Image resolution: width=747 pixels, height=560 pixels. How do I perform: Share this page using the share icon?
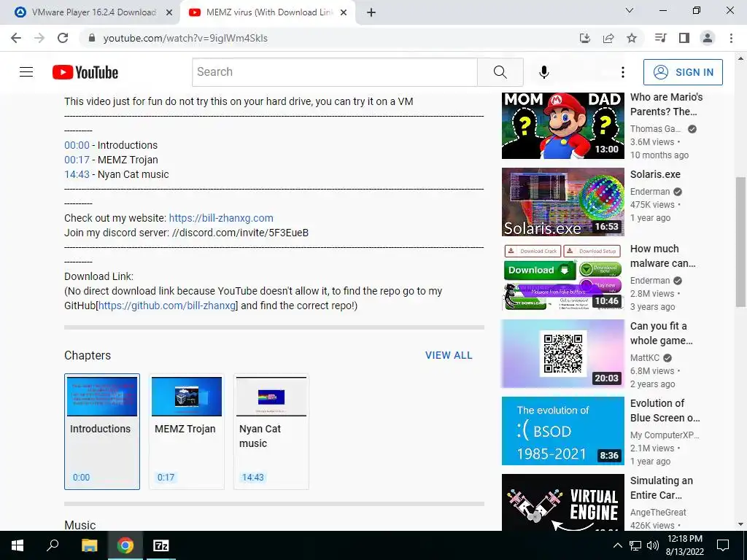[x=608, y=38]
